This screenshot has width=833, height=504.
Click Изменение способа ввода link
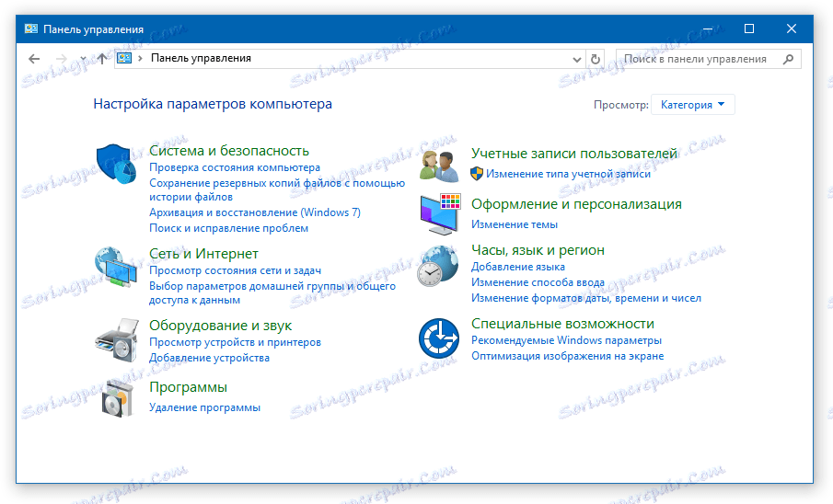[x=538, y=282]
